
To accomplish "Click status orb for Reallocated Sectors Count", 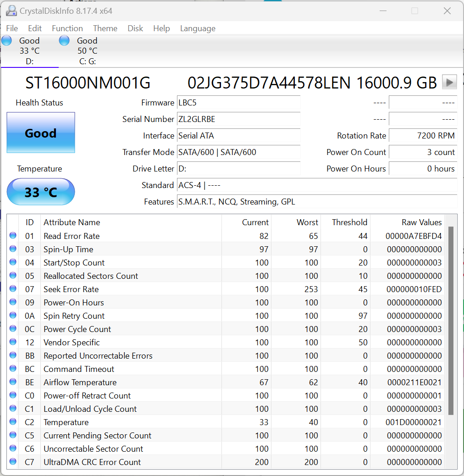I will coord(13,275).
